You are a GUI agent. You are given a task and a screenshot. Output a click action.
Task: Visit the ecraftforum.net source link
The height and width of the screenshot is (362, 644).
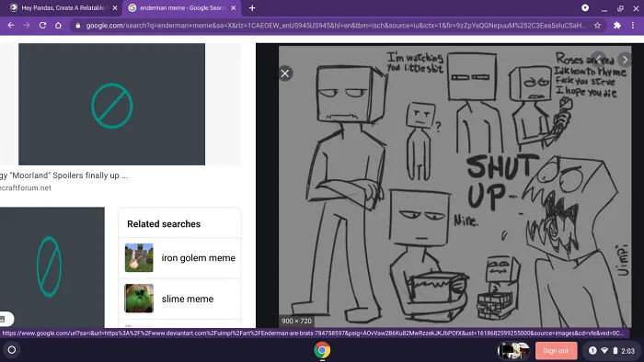tap(26, 187)
